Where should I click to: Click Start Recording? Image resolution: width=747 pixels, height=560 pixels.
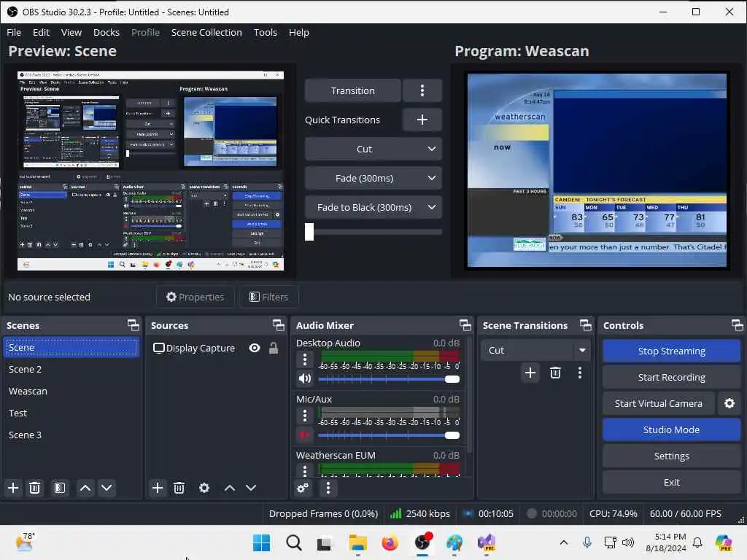pyautogui.click(x=671, y=377)
